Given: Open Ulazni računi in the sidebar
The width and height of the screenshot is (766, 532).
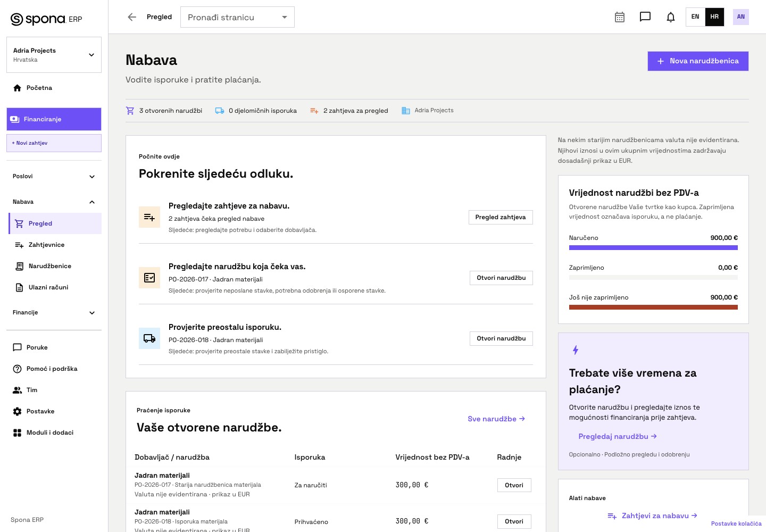Looking at the screenshot, I should [x=55, y=287].
